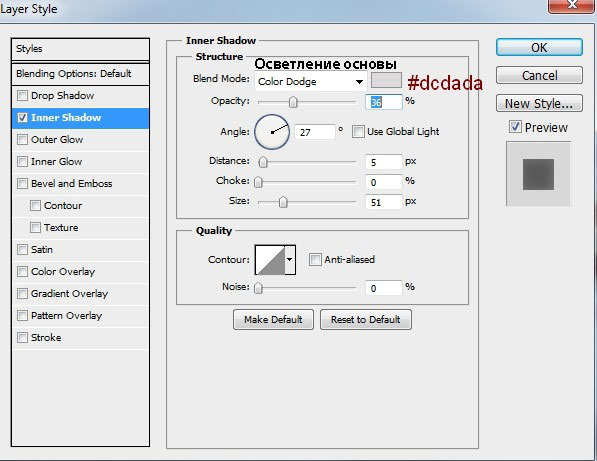The image size is (597, 461).
Task: Uncheck the Inner Shadow checkbox
Action: click(x=22, y=118)
